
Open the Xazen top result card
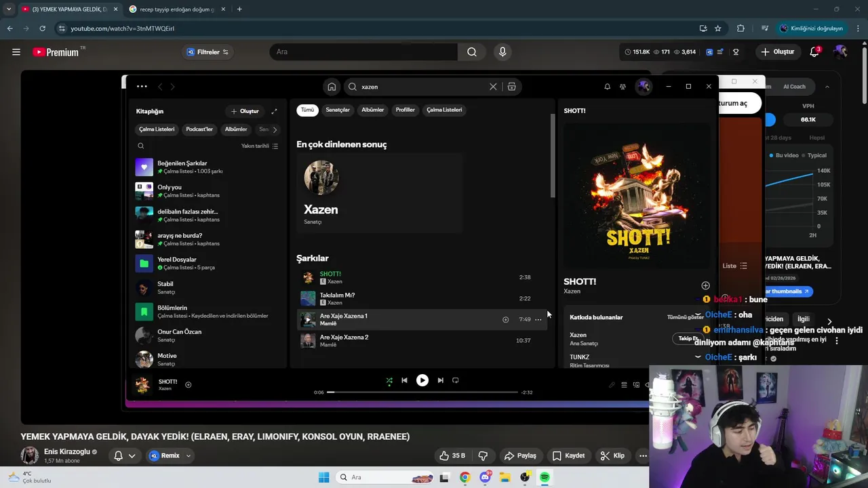(380, 192)
